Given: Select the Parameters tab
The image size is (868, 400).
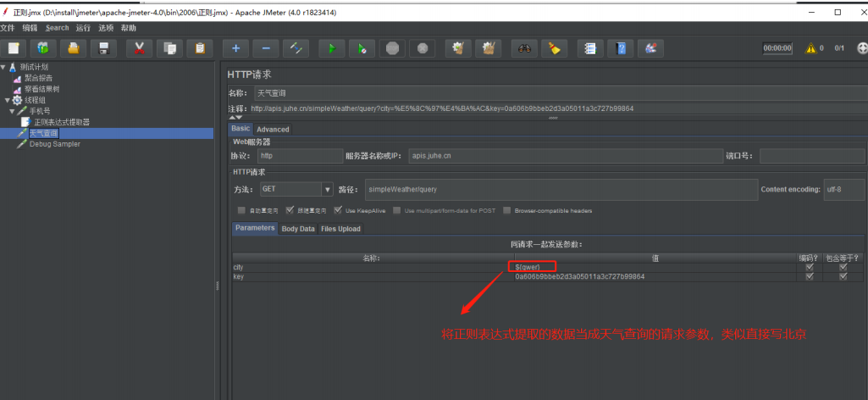Looking at the screenshot, I should (x=255, y=228).
